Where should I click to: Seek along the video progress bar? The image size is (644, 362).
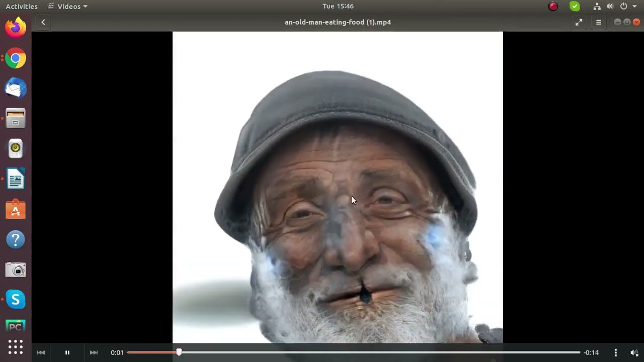(354, 352)
